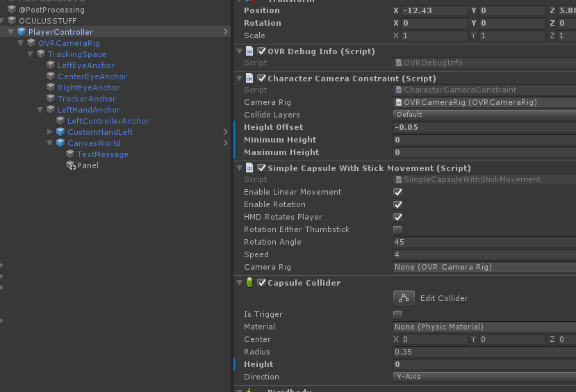The width and height of the screenshot is (576, 392).
Task: Collapse the OVRCameraRig tree node
Action: 21,43
